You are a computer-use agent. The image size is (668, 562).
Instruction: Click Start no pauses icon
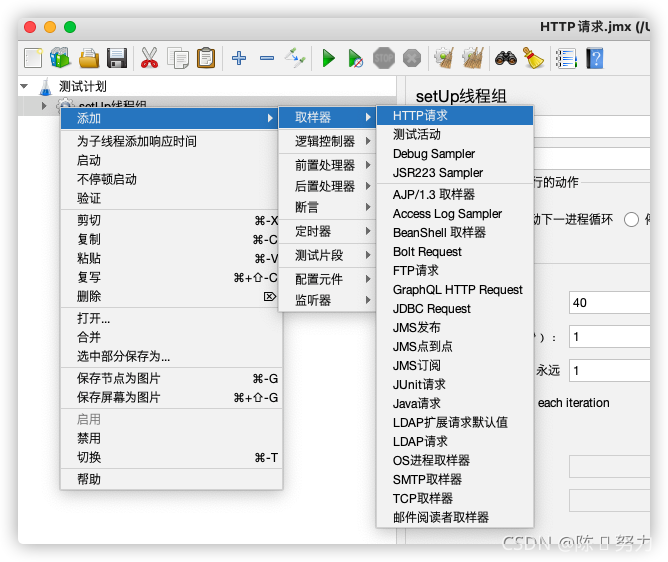pyautogui.click(x=355, y=58)
